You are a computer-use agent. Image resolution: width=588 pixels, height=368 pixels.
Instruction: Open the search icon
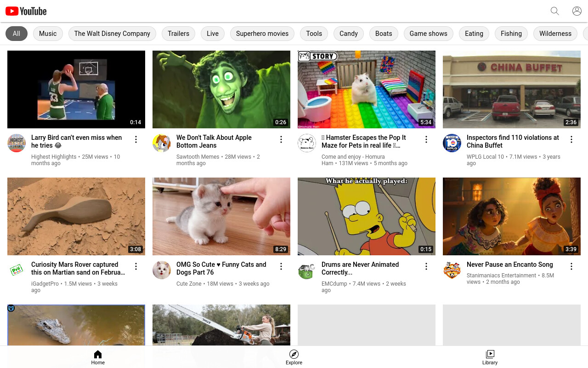[x=555, y=11]
